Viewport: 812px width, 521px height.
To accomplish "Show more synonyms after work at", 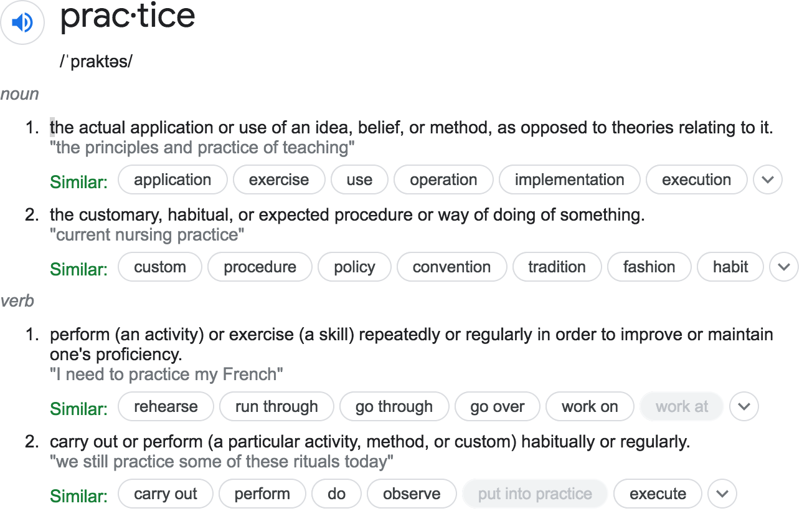I will click(744, 407).
